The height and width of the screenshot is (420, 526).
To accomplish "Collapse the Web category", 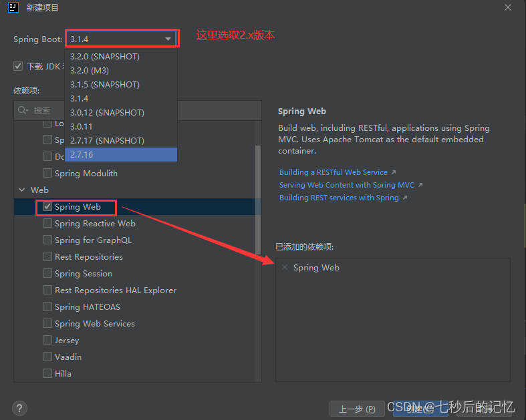I will pyautogui.click(x=22, y=190).
